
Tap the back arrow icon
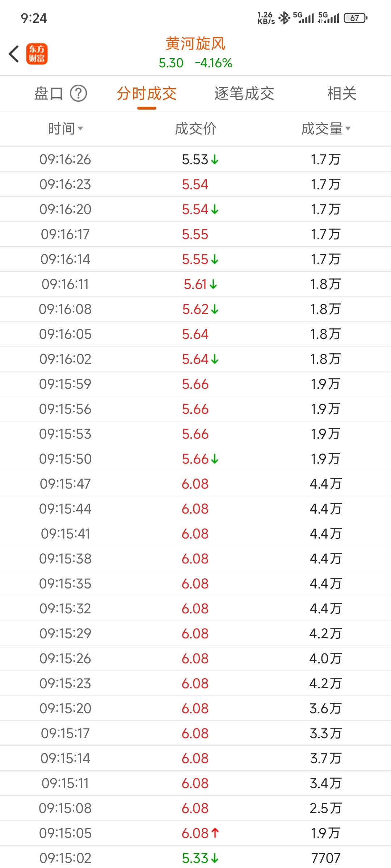[x=14, y=54]
